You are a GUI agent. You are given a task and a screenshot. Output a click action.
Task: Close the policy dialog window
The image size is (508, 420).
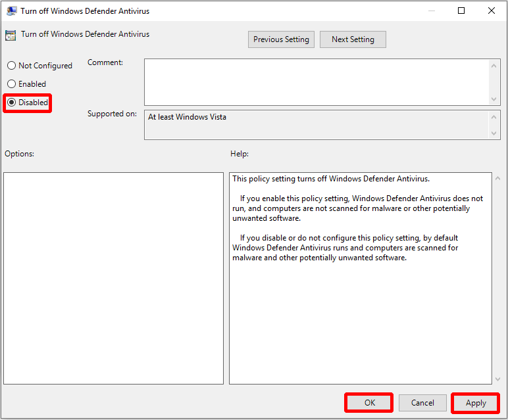click(492, 11)
